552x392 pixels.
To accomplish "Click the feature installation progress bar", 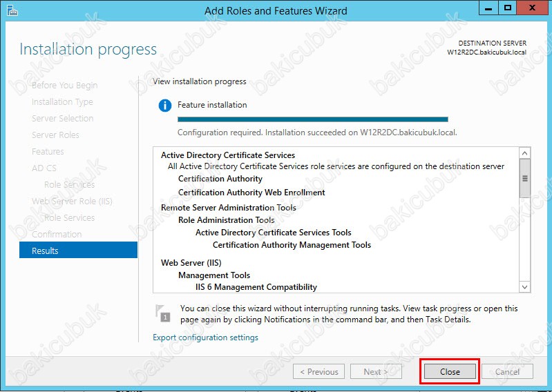I will click(x=312, y=119).
